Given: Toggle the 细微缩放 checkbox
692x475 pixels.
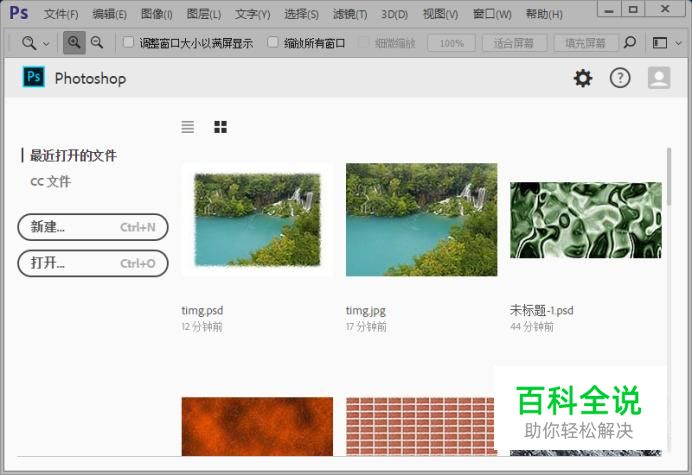Looking at the screenshot, I should [363, 42].
